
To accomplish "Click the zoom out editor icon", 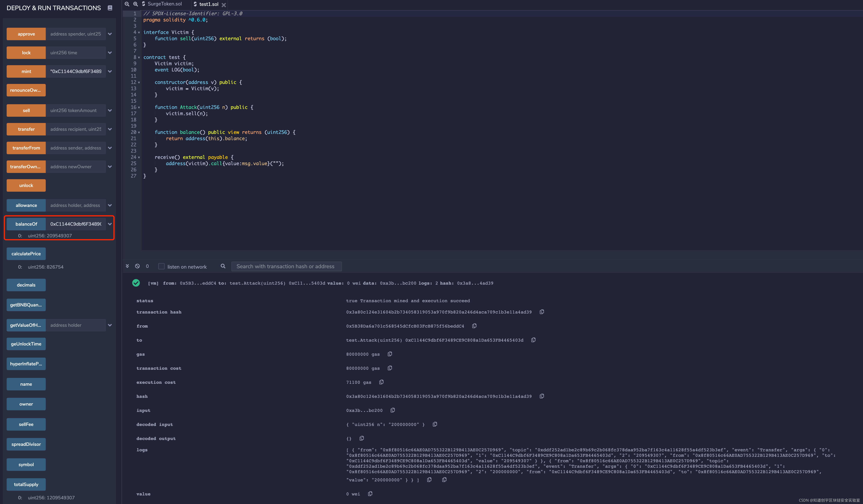I will (127, 4).
